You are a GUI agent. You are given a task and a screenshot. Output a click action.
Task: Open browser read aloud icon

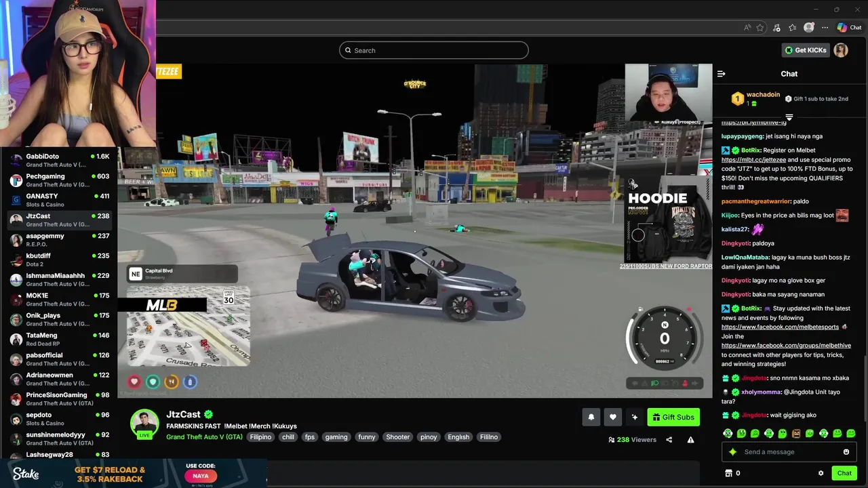pyautogui.click(x=747, y=28)
